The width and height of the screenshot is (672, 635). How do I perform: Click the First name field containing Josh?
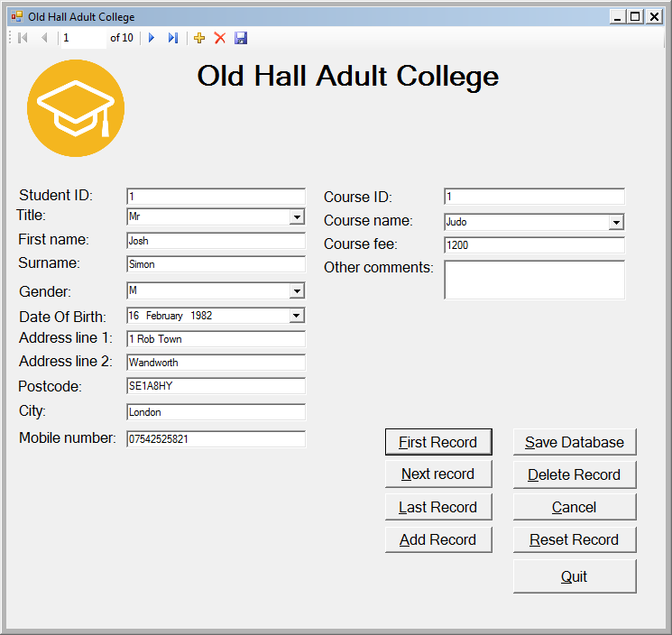click(x=216, y=241)
